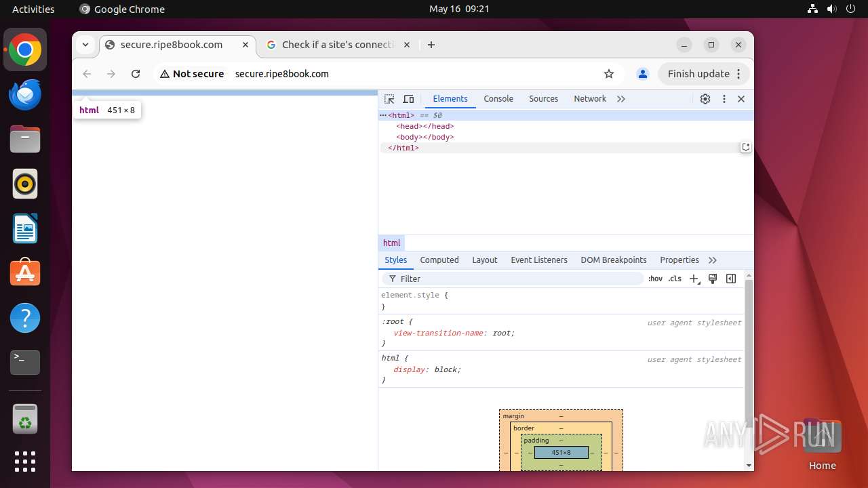Click the Finish update button

tap(704, 74)
